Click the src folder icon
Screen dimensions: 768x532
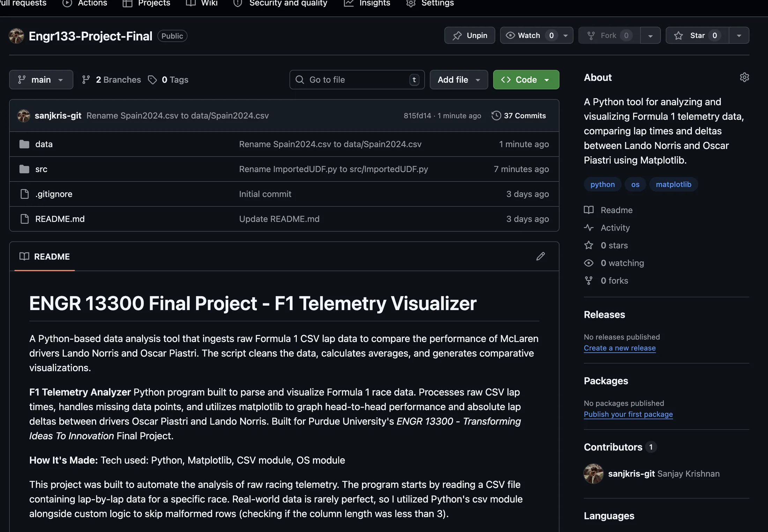coord(24,169)
